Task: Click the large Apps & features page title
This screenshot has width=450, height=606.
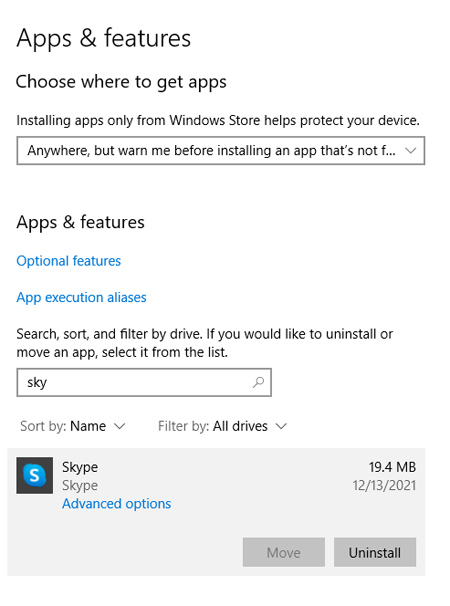Action: pyautogui.click(x=104, y=38)
